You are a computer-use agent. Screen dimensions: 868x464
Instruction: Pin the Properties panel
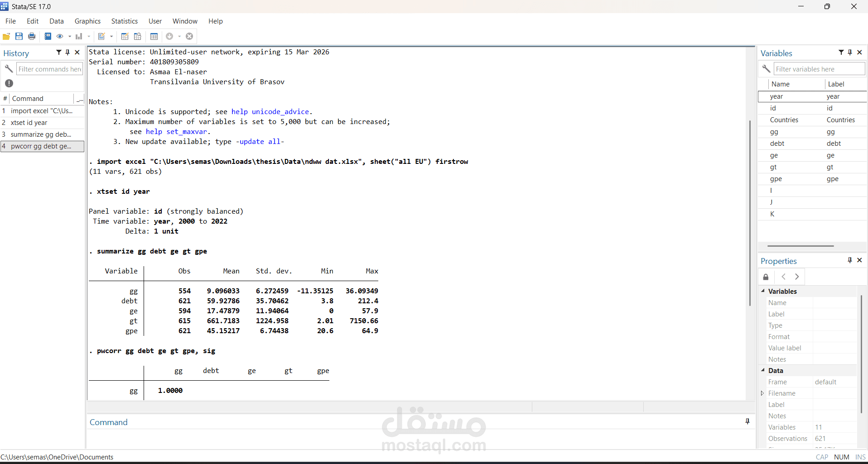click(850, 260)
